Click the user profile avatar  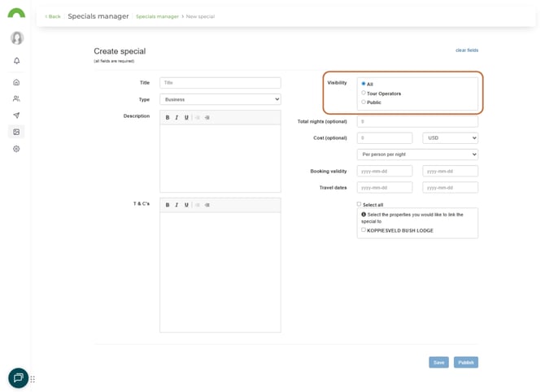[16, 38]
